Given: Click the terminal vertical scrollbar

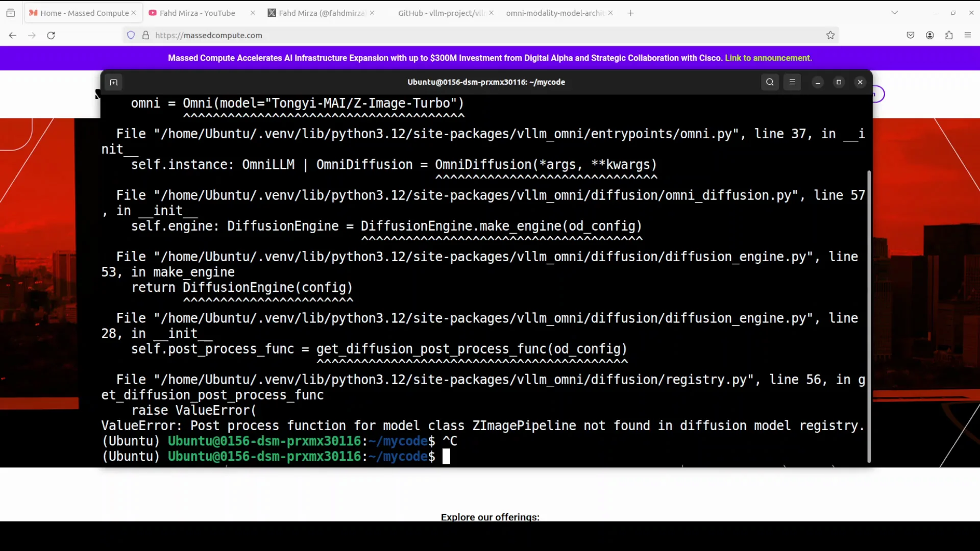Looking at the screenshot, I should [869, 316].
